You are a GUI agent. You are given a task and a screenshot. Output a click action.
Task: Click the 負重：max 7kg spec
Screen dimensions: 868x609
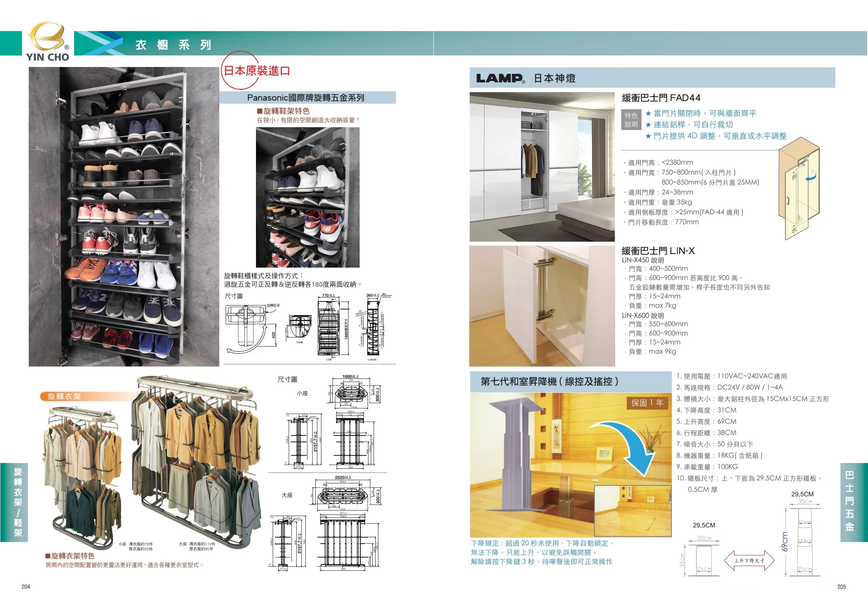651,305
